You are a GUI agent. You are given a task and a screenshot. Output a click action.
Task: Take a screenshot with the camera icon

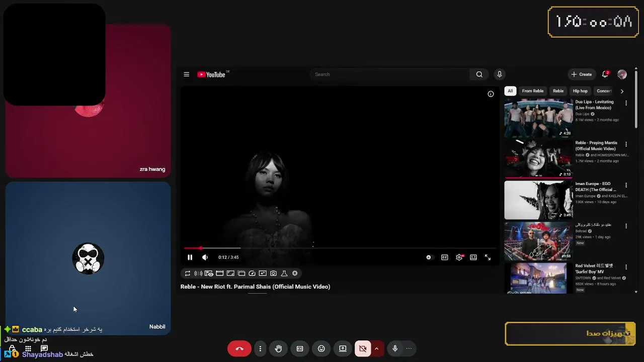(x=273, y=274)
